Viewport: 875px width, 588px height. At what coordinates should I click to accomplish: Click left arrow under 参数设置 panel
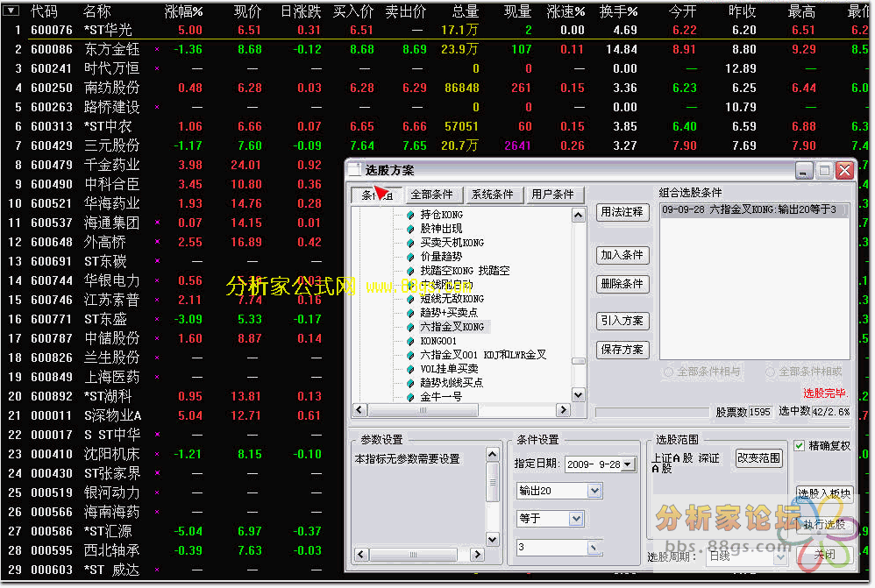pyautogui.click(x=361, y=555)
